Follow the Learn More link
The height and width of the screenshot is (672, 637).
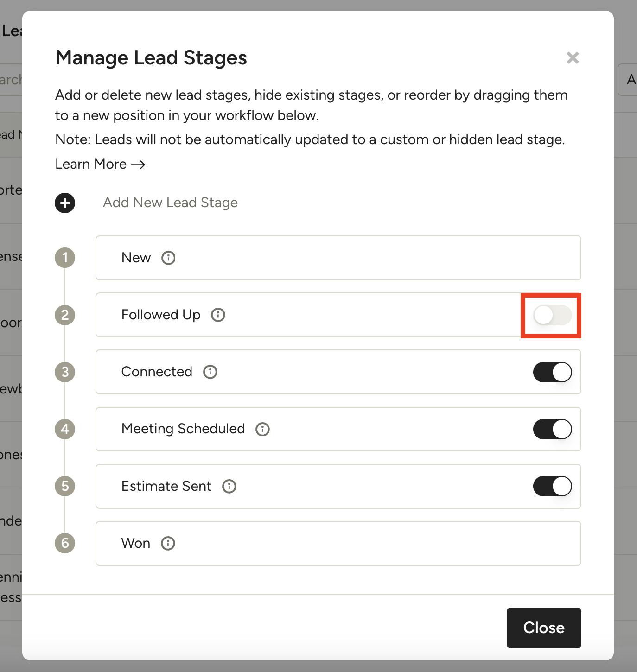[x=100, y=164]
